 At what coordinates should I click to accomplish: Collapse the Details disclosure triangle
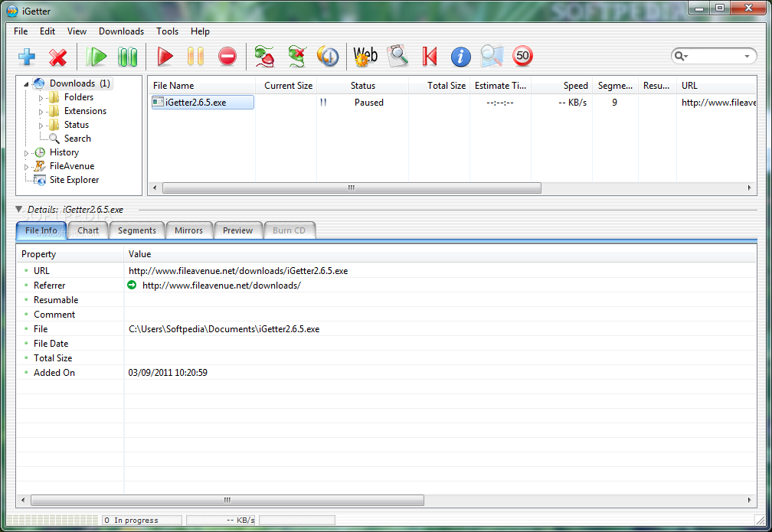tap(19, 209)
